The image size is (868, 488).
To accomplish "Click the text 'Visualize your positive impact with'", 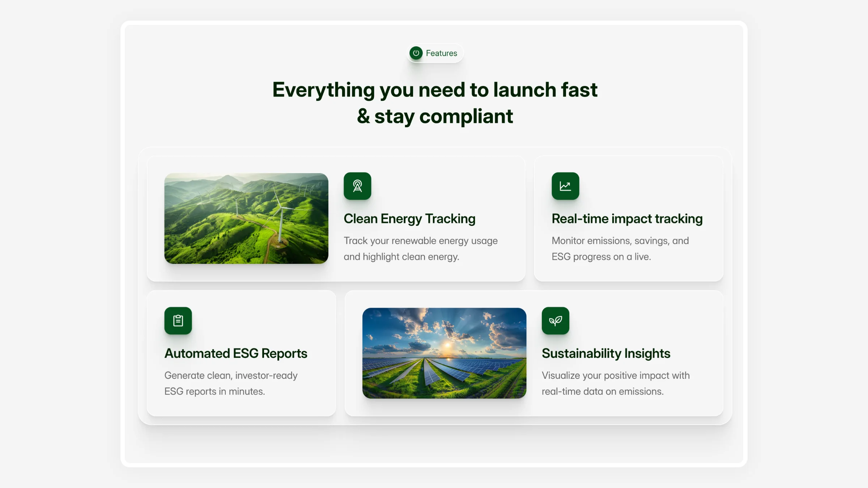I will click(x=616, y=376).
